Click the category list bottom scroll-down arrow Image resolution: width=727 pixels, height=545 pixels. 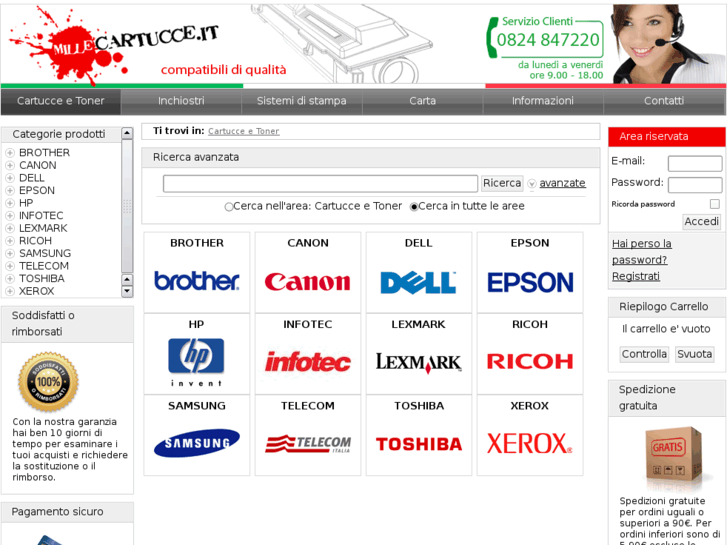(x=127, y=291)
